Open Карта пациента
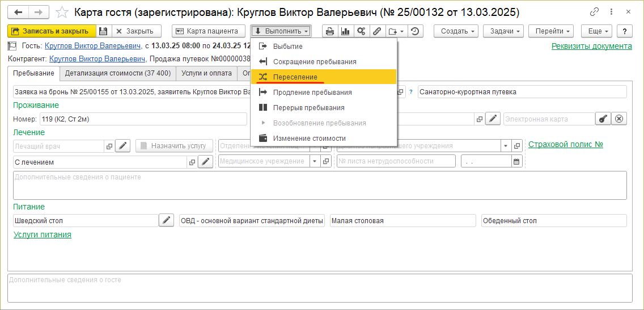The height and width of the screenshot is (310, 644). [x=208, y=31]
